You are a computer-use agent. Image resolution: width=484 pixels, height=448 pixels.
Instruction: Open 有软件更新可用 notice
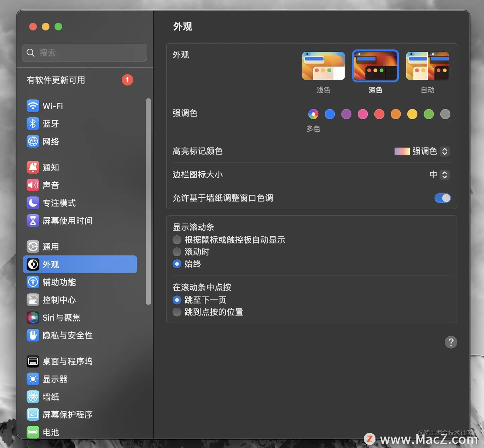[80, 80]
